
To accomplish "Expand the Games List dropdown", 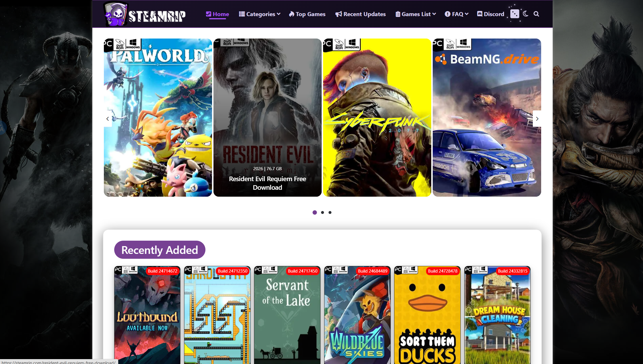I will (x=416, y=14).
